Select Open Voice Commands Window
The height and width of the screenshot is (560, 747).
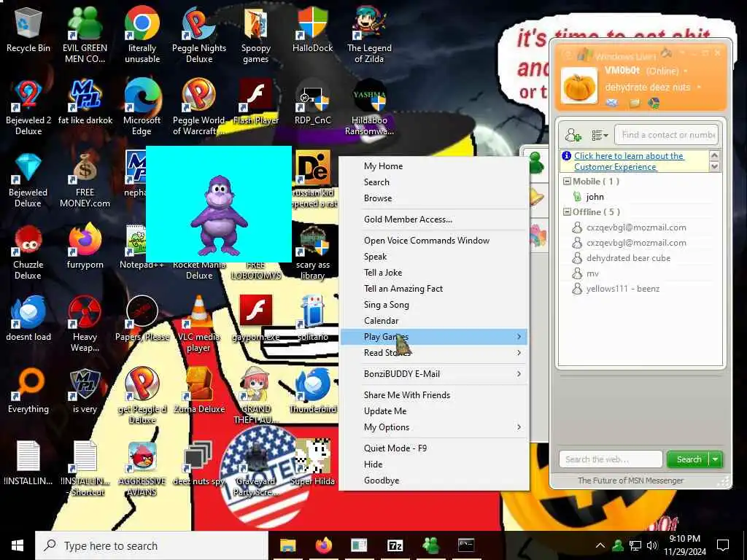pos(426,241)
